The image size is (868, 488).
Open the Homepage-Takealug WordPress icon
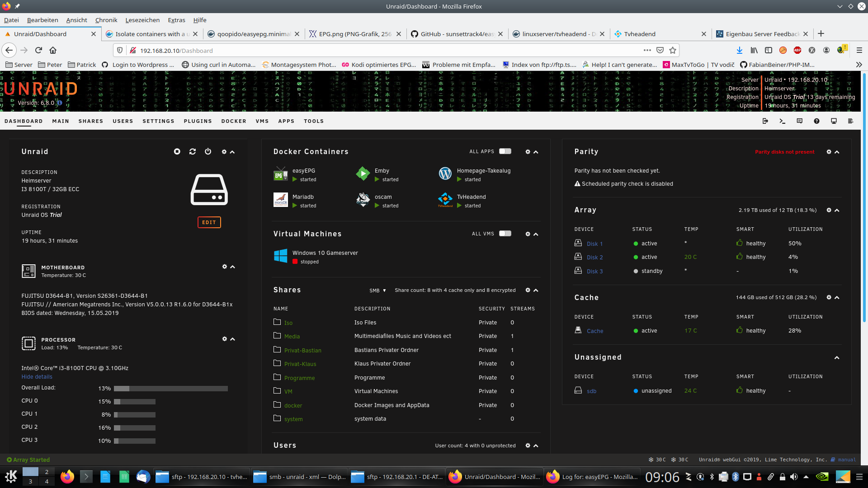(x=445, y=174)
